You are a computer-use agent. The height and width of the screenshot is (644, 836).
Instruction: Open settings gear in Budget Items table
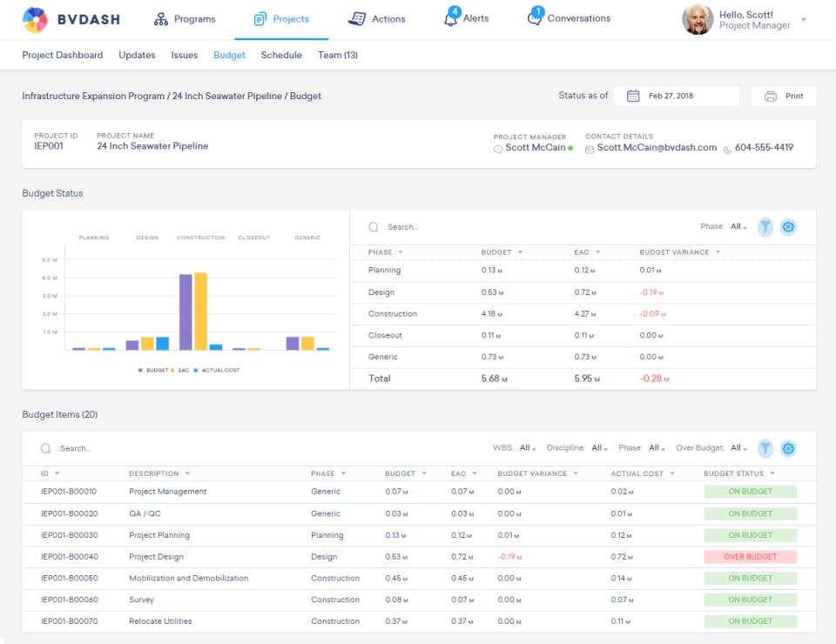[x=788, y=448]
